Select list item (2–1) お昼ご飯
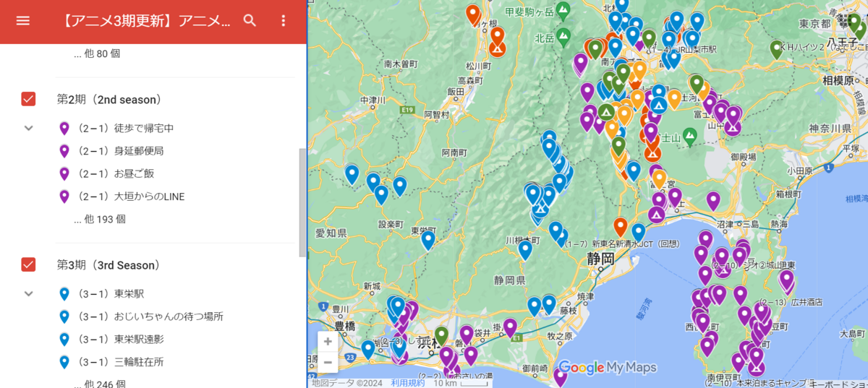 click(x=114, y=173)
